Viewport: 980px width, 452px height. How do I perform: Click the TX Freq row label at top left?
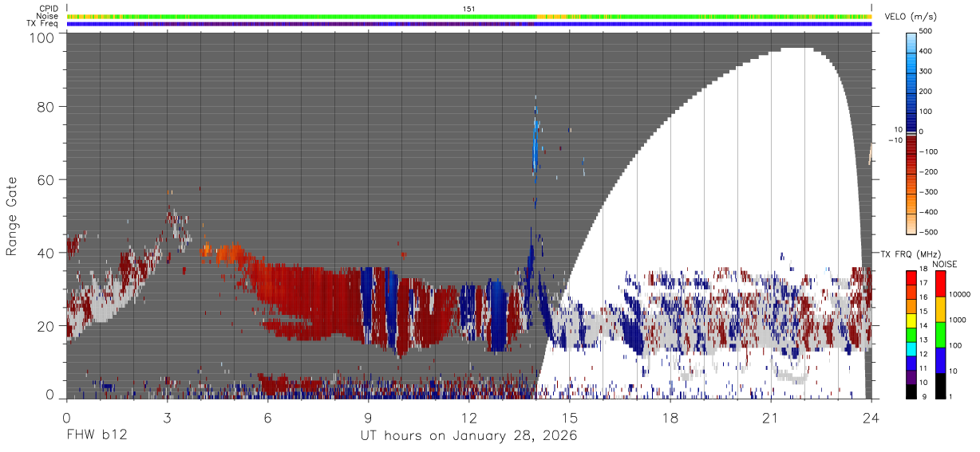pos(43,23)
